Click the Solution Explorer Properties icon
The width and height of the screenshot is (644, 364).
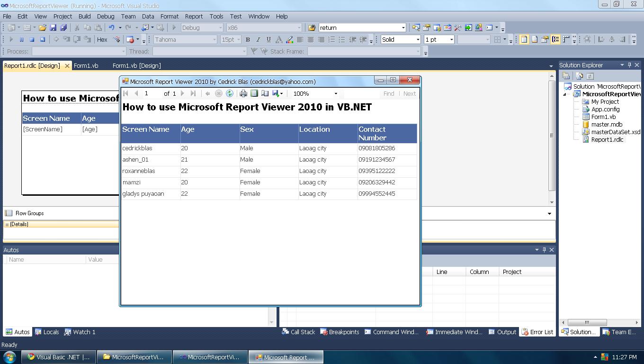(565, 76)
